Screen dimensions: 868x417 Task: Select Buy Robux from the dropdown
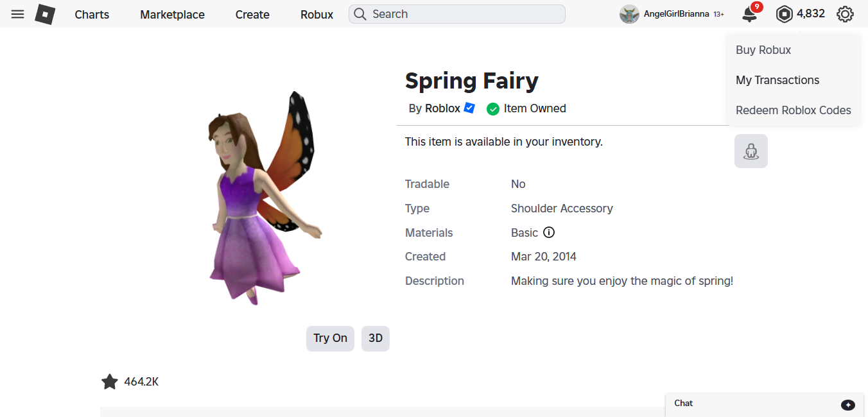point(763,50)
